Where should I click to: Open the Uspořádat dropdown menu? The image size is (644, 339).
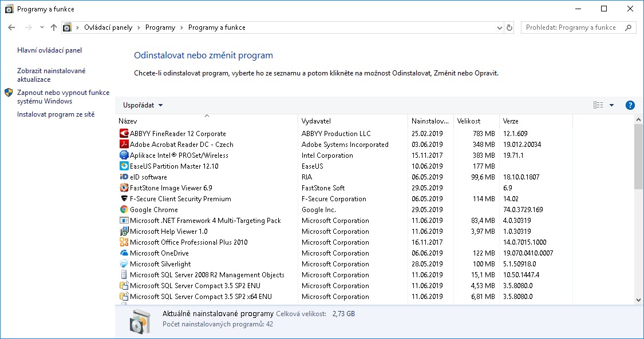click(x=143, y=105)
